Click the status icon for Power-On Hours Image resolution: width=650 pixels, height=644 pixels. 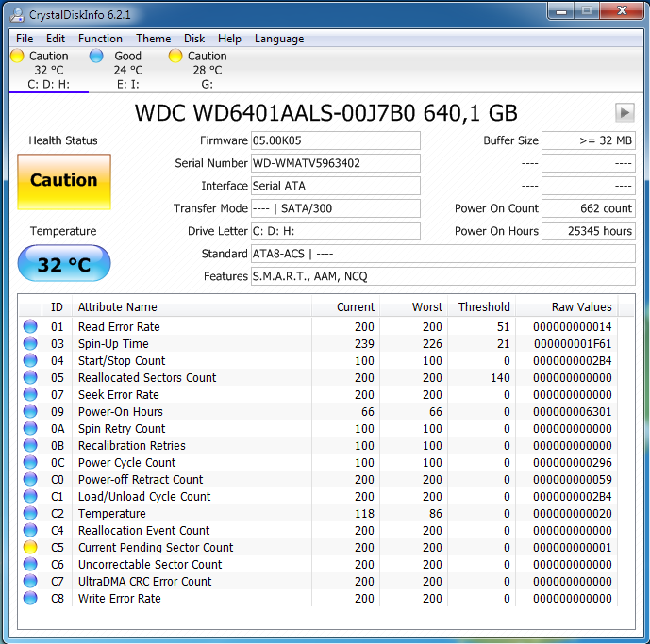pyautogui.click(x=30, y=411)
